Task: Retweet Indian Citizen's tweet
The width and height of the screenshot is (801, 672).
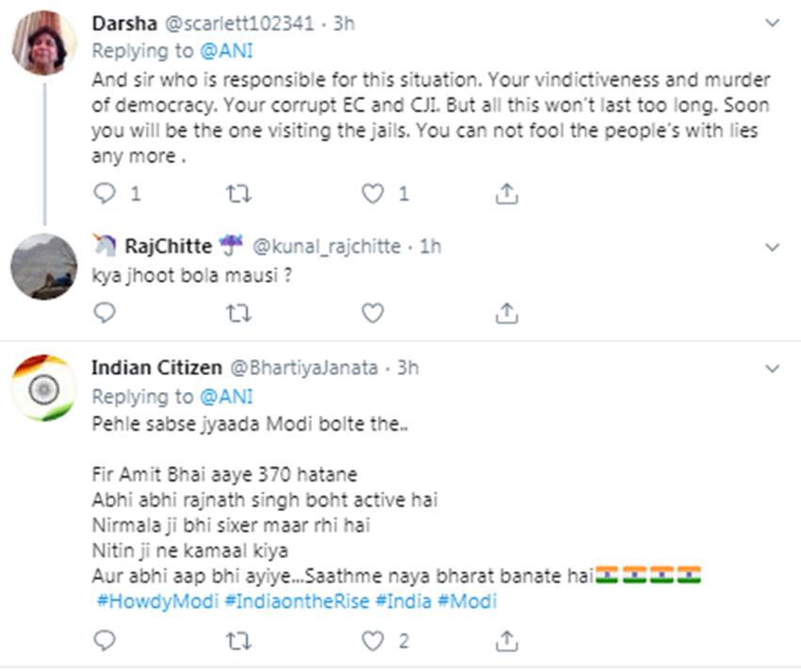Action: click(238, 641)
